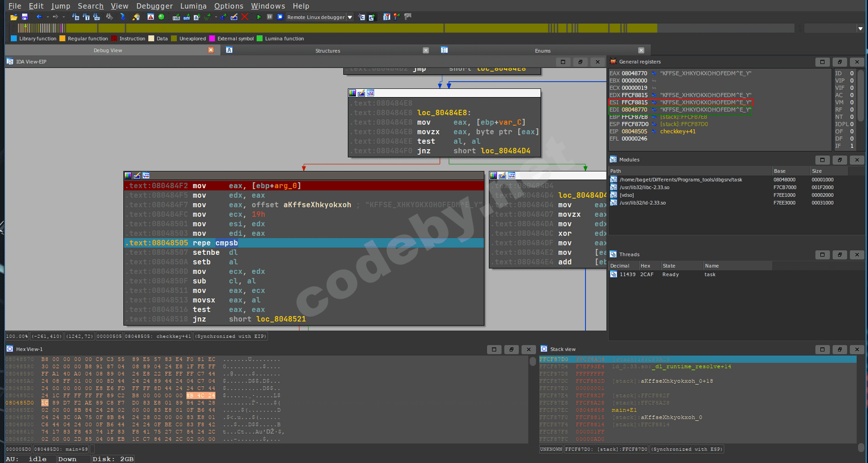Click the group nodes icon in loc_80484E8 node
This screenshot has height=463, width=868.
pyautogui.click(x=371, y=93)
